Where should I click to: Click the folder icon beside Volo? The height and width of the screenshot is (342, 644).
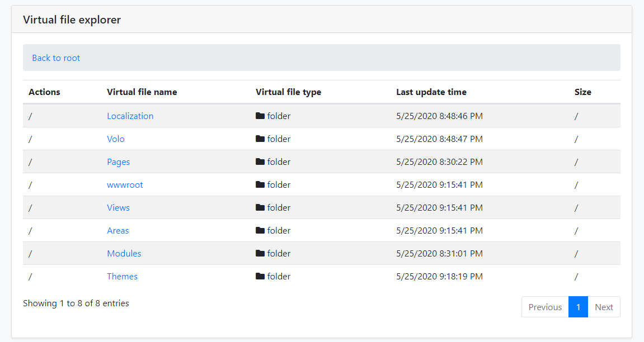pos(259,139)
